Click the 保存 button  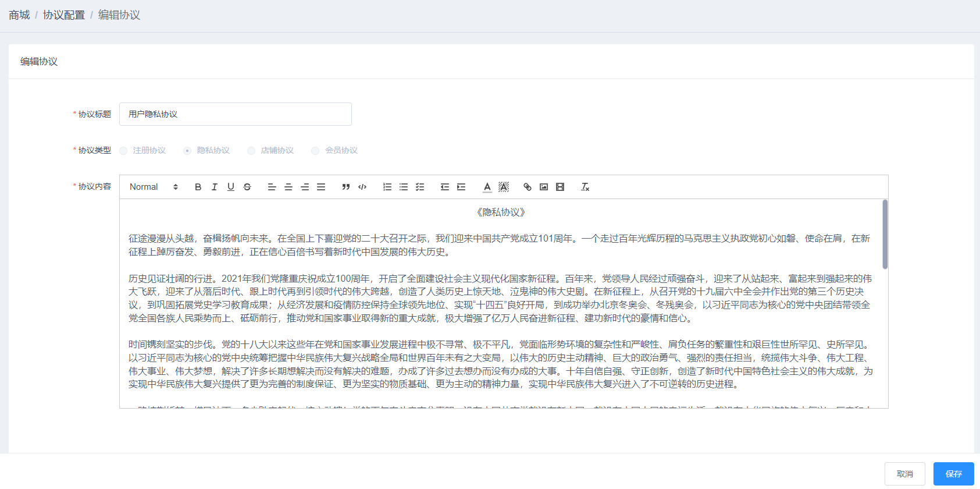pyautogui.click(x=953, y=474)
